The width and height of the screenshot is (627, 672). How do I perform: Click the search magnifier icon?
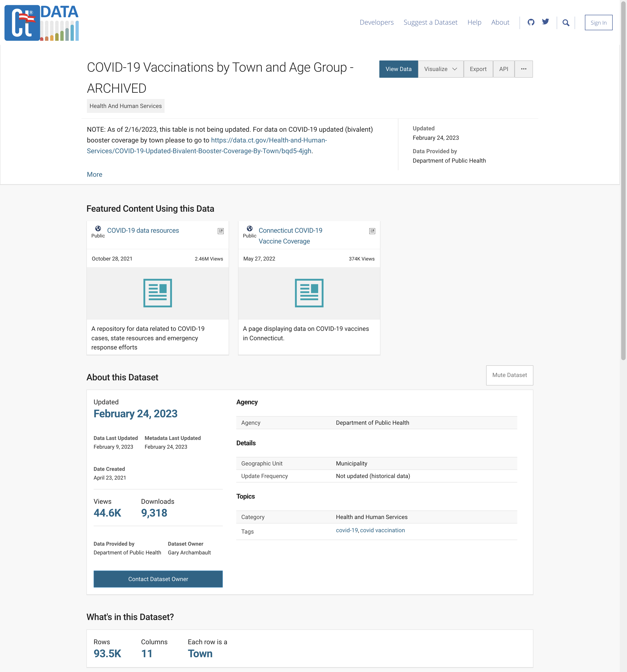pyautogui.click(x=565, y=23)
